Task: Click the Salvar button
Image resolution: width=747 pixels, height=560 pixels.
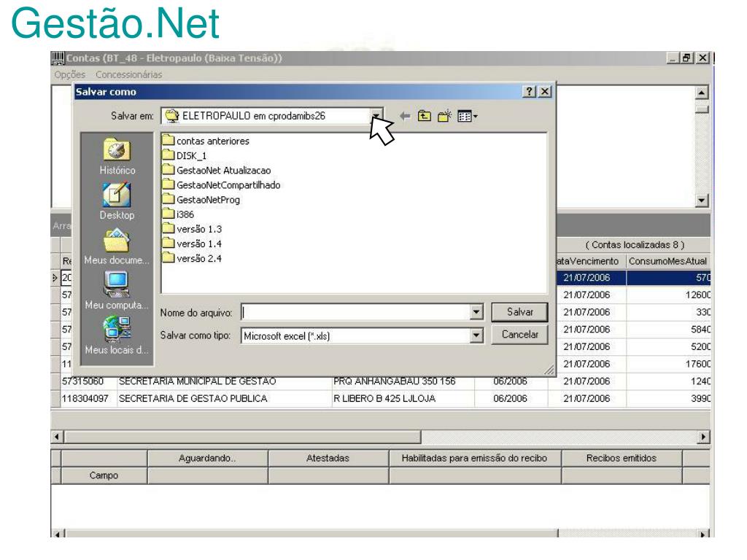Action: [519, 312]
